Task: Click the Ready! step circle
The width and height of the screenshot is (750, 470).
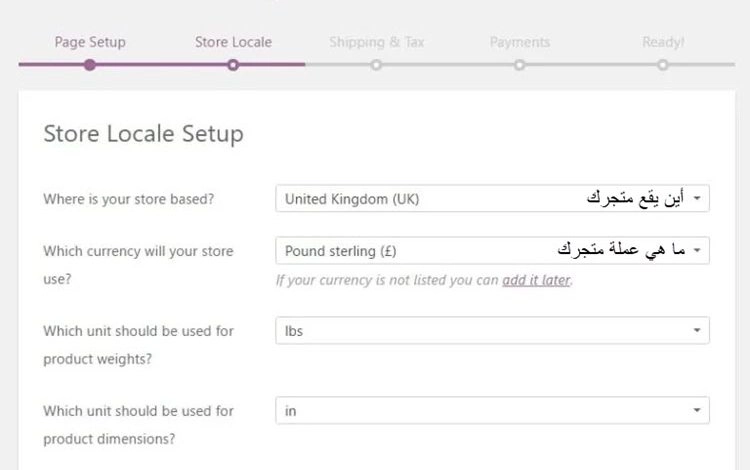Action: 662,65
